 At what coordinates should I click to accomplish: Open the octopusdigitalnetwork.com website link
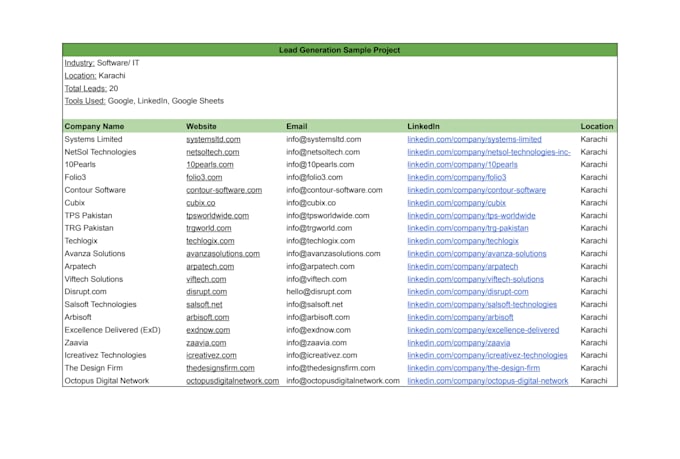232,381
